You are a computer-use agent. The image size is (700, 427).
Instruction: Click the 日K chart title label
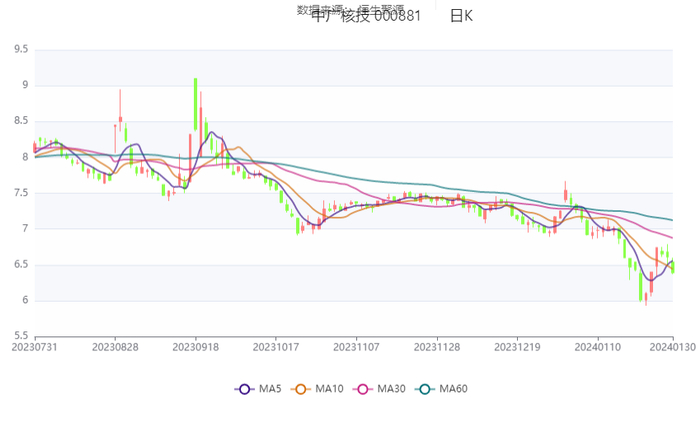461,16
